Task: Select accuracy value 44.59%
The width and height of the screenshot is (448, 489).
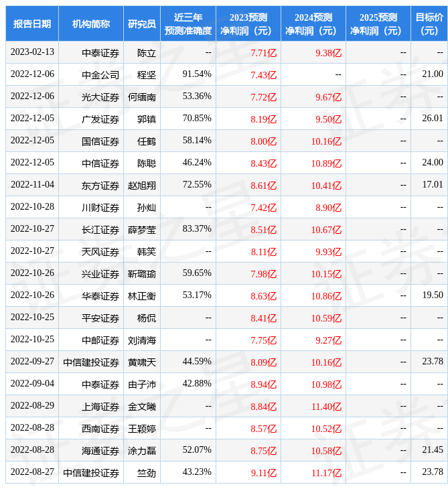Action: [197, 362]
